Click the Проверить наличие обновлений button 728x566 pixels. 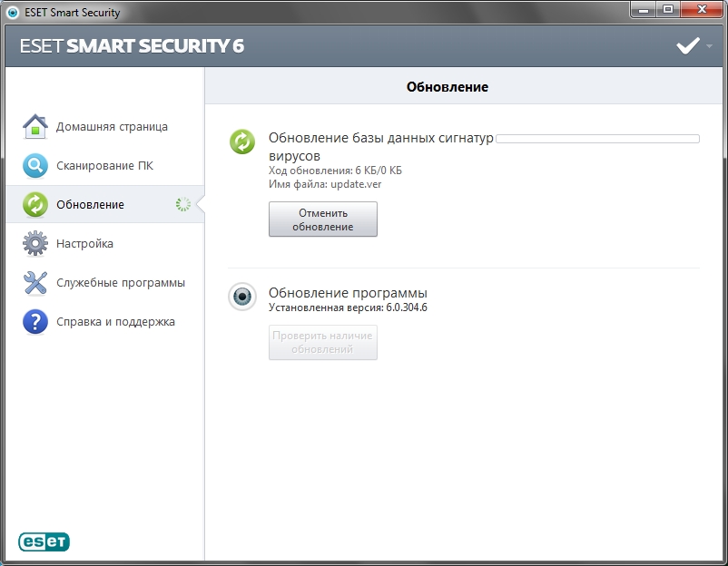coord(322,342)
